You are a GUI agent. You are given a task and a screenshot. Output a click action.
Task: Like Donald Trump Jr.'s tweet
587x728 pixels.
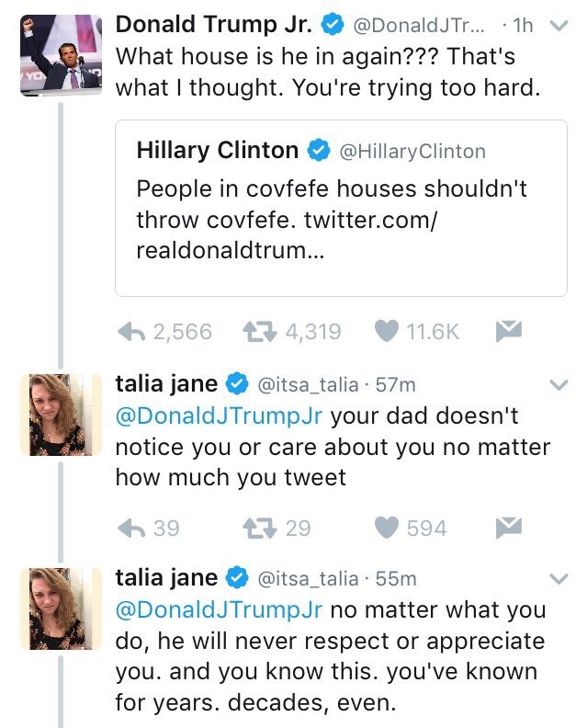tap(388, 331)
